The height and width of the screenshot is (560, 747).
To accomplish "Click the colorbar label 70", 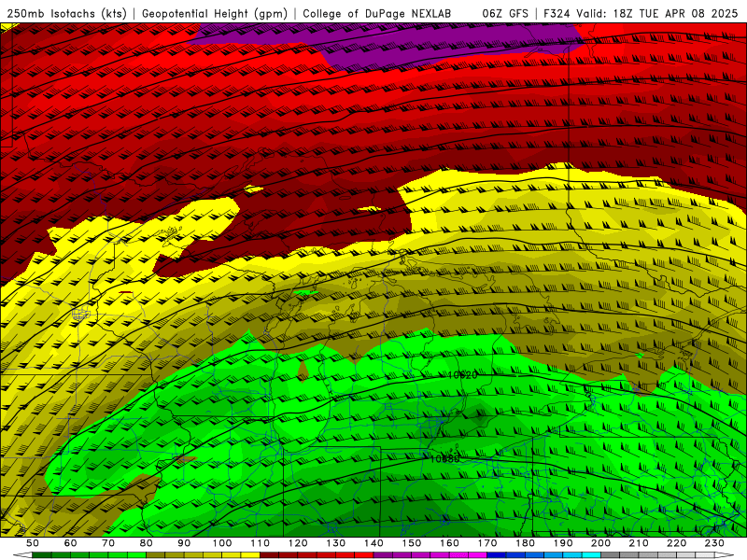I will click(108, 543).
